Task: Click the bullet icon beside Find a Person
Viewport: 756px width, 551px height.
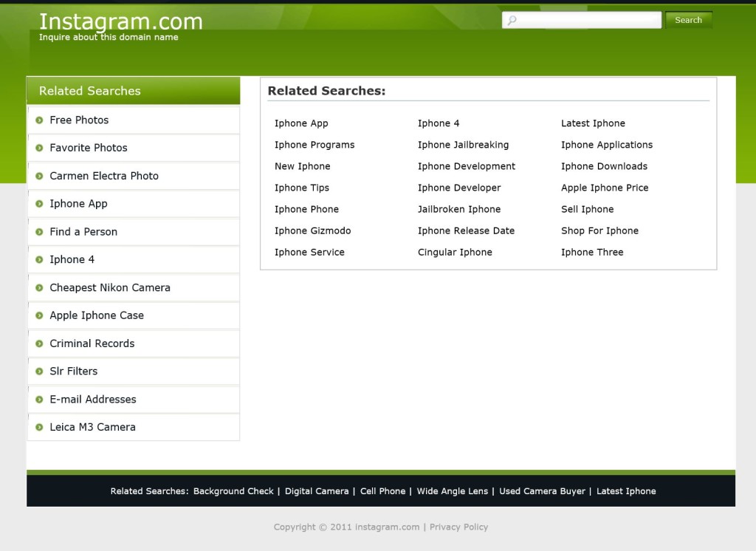Action: click(x=40, y=232)
